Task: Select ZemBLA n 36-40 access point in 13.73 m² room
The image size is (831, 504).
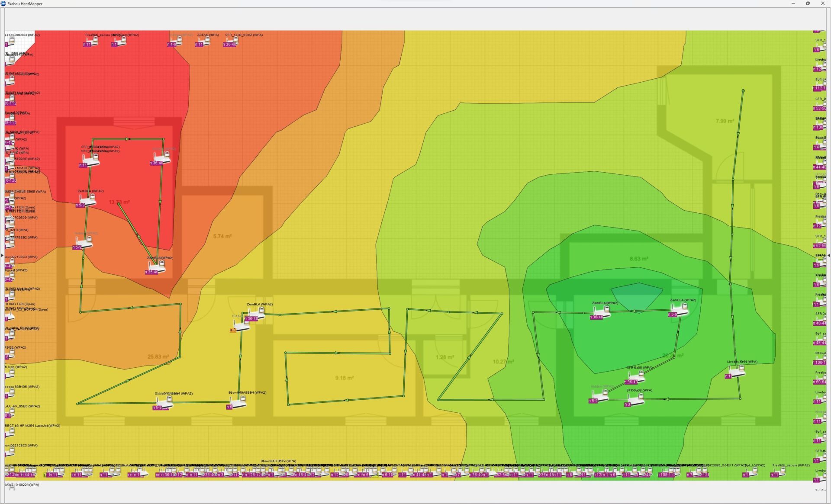Action: (x=156, y=268)
